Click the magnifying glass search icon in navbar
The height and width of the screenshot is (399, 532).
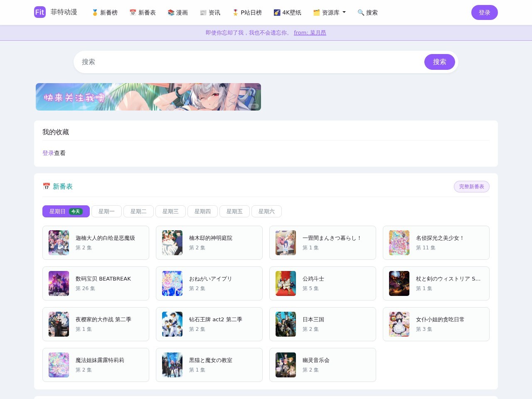click(x=360, y=12)
